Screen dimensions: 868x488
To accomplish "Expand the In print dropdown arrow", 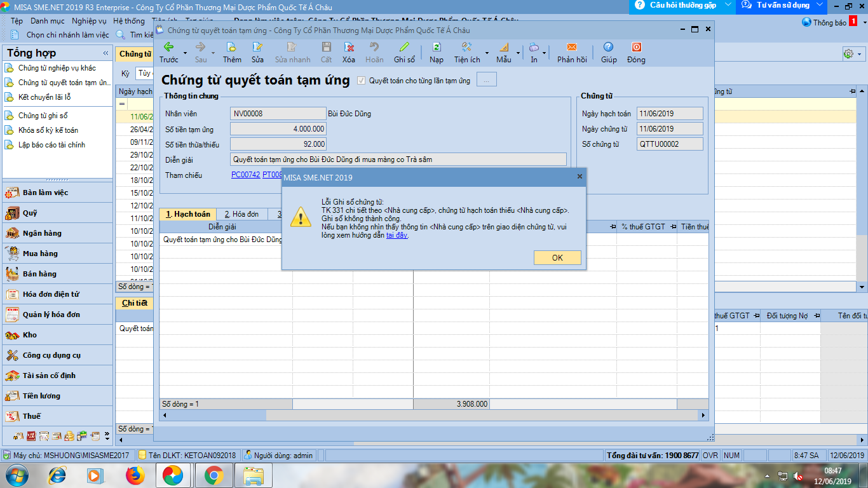I will point(545,53).
